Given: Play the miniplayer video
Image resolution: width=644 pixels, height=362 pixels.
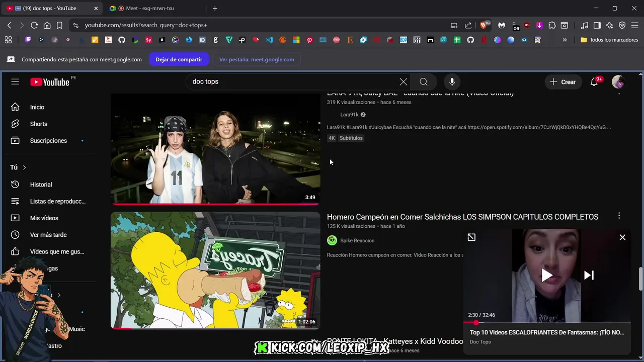Looking at the screenshot, I should pos(547,275).
